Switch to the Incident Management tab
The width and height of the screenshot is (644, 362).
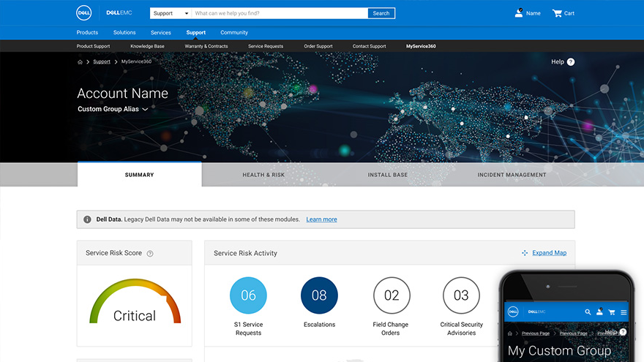512,175
